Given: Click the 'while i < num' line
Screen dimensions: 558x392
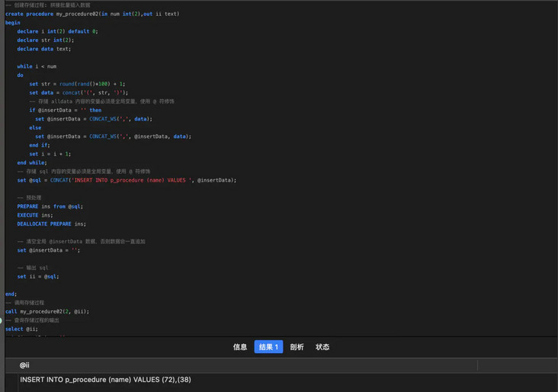Looking at the screenshot, I should pyautogui.click(x=37, y=66).
